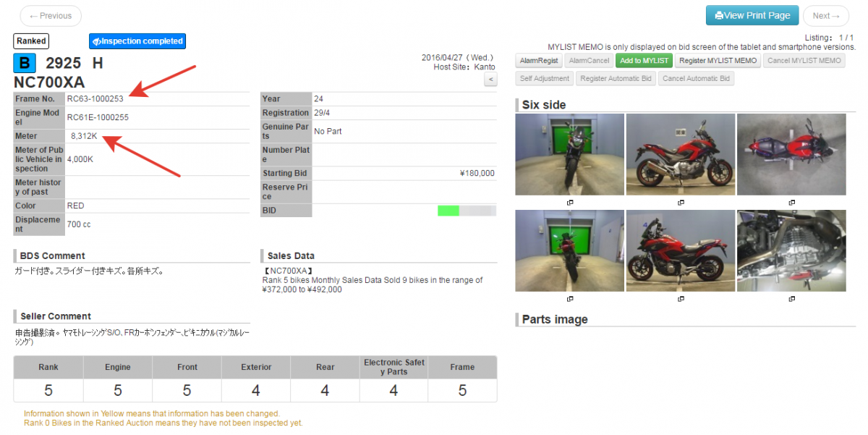Screen dimensions: 868x435
Task: Click the Seller Comment heading
Action: tap(56, 316)
